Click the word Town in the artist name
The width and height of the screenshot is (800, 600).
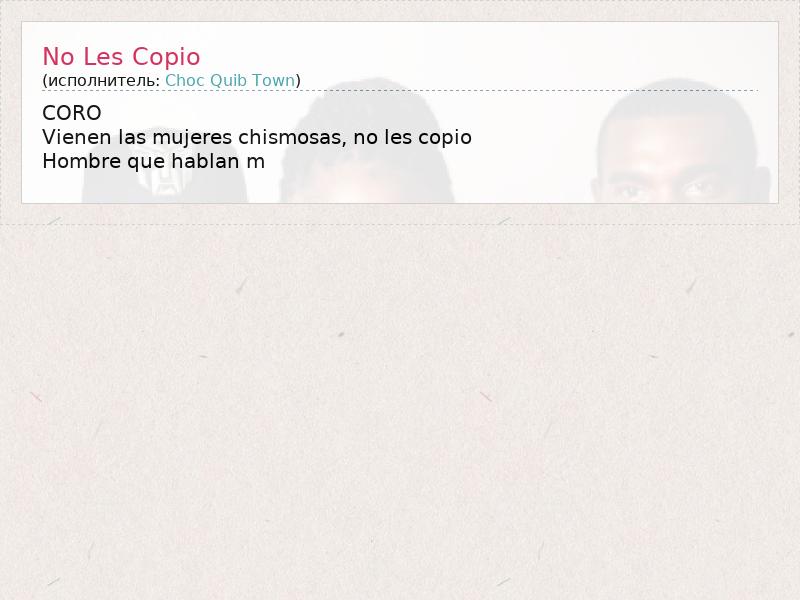coord(274,81)
